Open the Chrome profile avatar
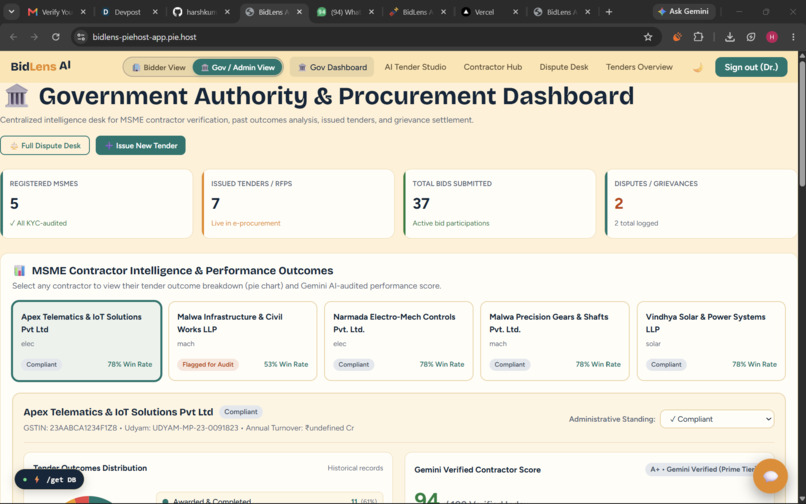The height and width of the screenshot is (504, 806). (772, 37)
